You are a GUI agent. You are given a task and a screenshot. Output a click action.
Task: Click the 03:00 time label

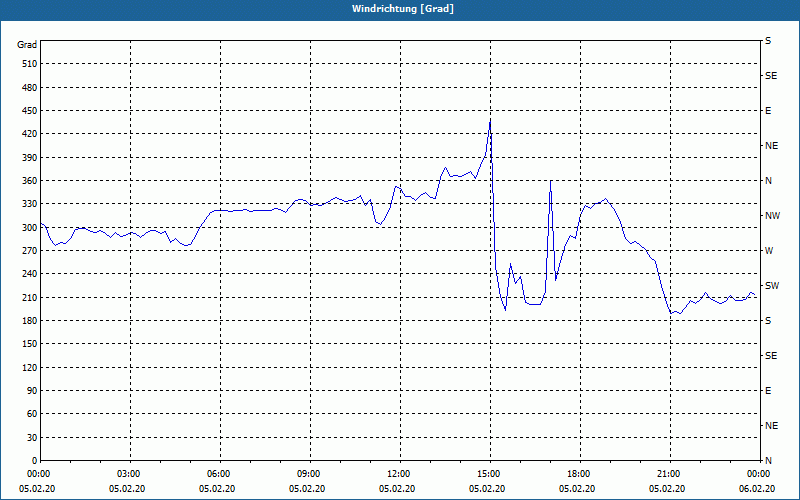[130, 474]
